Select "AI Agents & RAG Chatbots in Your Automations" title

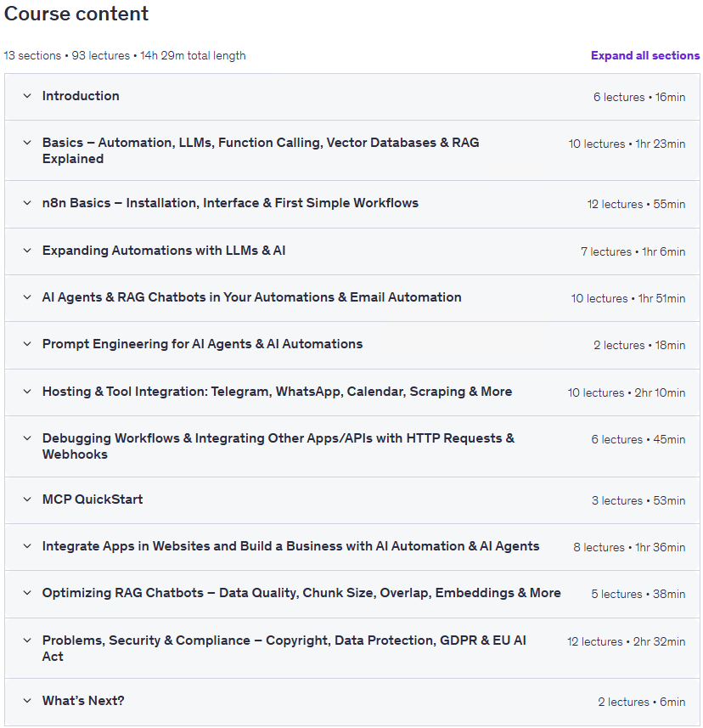[x=252, y=297]
